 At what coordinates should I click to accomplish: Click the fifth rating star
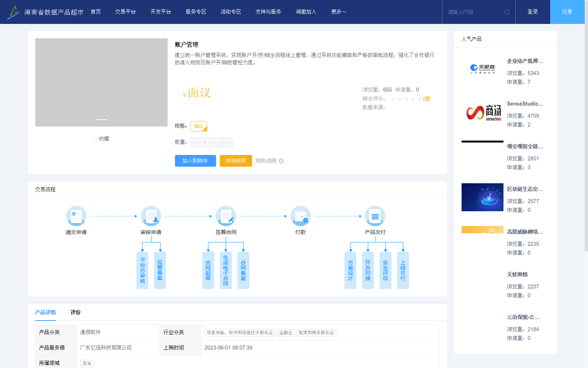click(x=420, y=99)
